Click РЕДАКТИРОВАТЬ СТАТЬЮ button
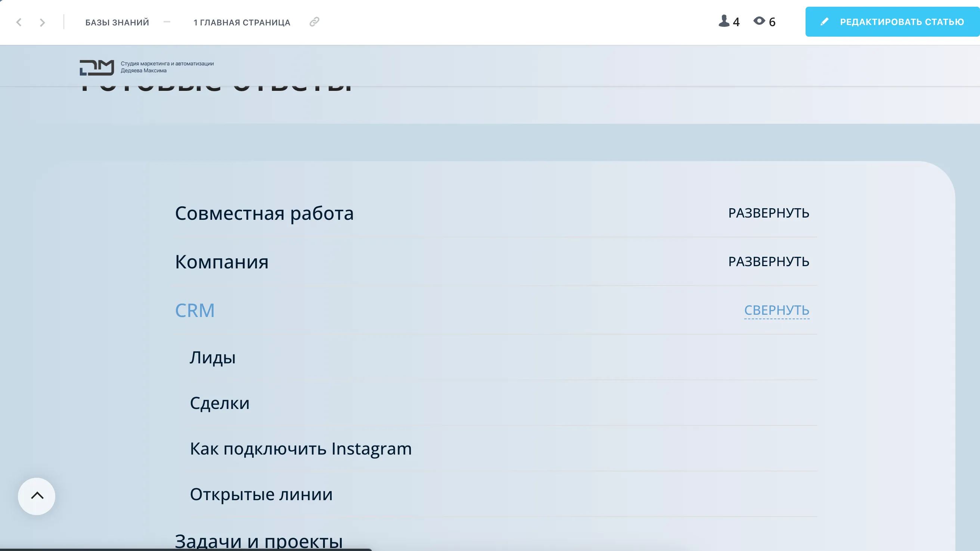The width and height of the screenshot is (980, 551). [892, 22]
